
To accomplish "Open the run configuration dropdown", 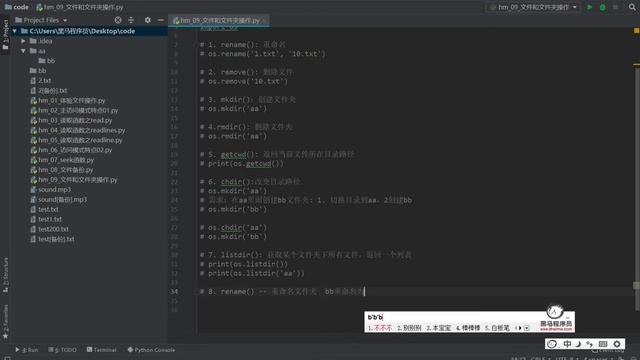I will [x=533, y=7].
